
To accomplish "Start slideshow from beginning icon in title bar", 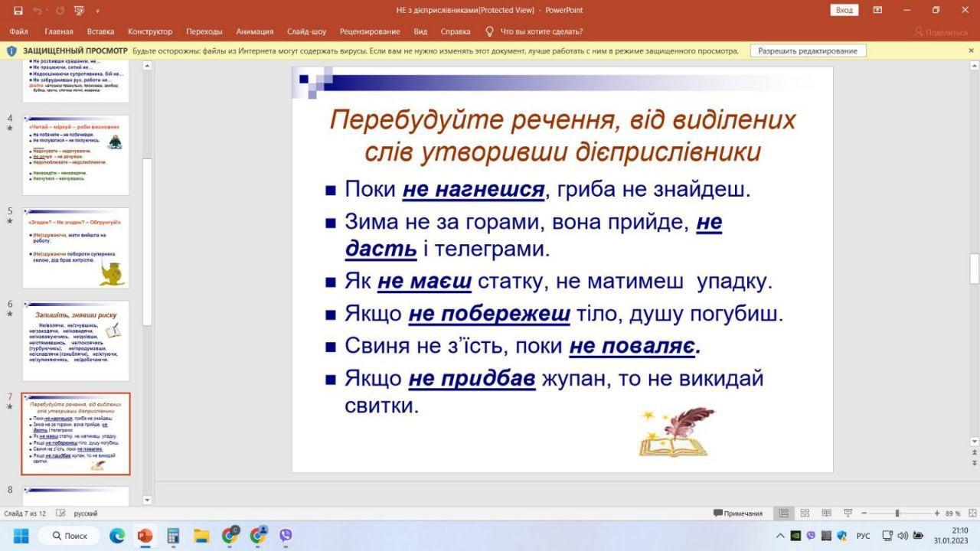I will (78, 11).
